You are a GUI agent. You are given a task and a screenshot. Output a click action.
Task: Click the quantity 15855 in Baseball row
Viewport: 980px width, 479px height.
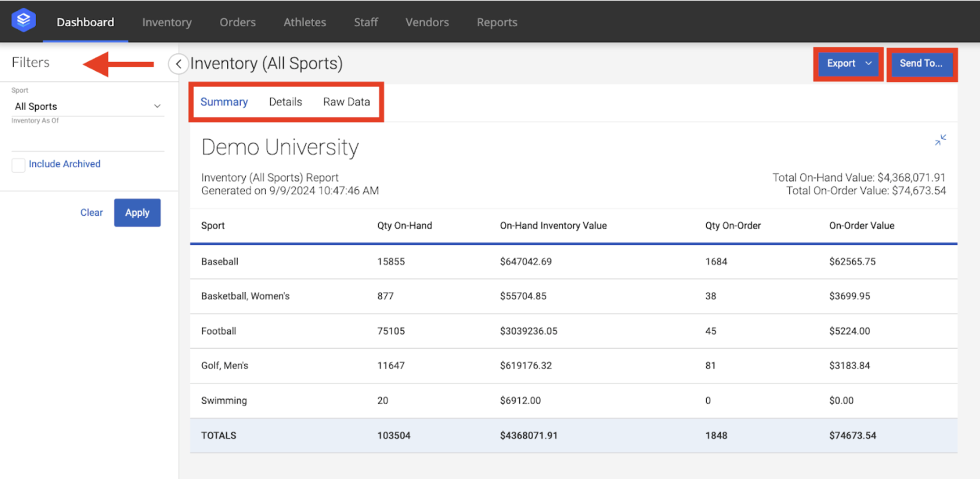pyautogui.click(x=391, y=262)
